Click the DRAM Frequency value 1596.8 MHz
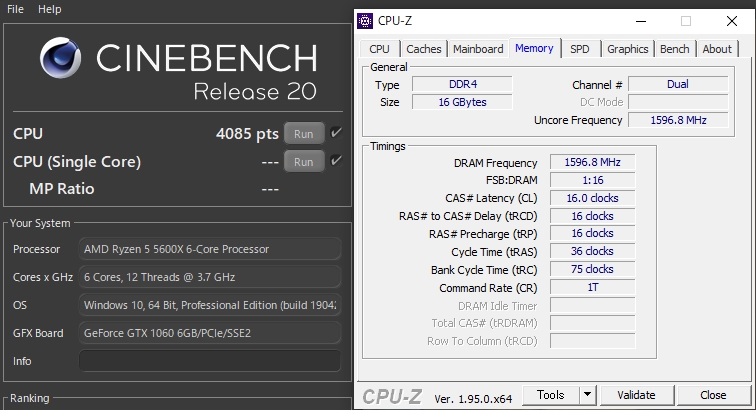The width and height of the screenshot is (756, 410). pyautogui.click(x=593, y=162)
